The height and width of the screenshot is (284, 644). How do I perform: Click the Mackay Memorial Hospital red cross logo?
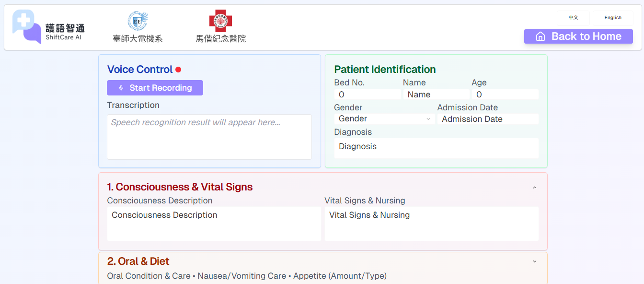point(220,21)
